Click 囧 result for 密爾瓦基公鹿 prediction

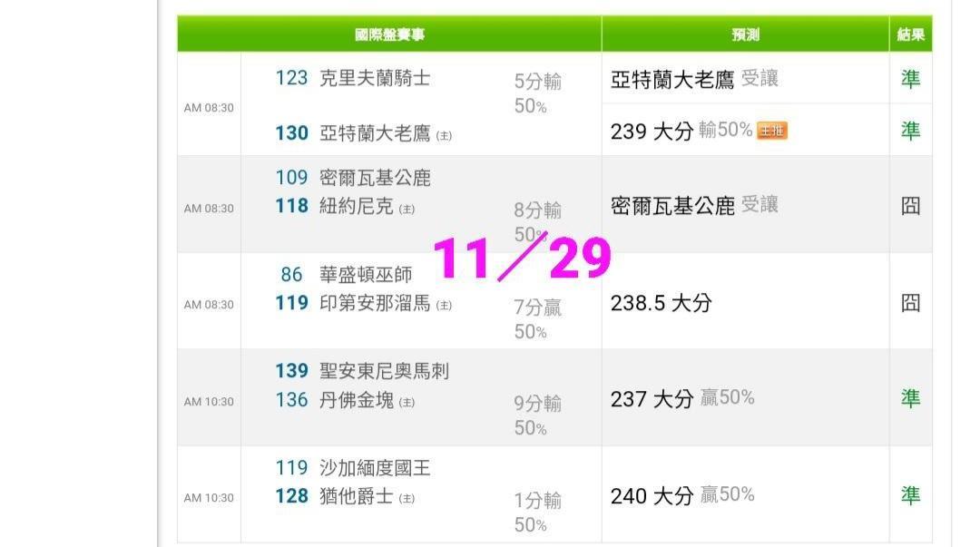[910, 205]
